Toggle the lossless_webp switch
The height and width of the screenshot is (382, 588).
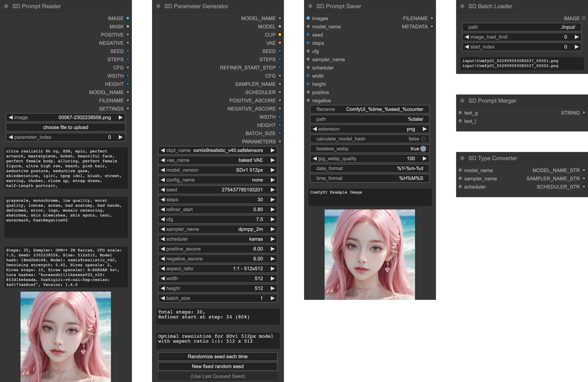click(423, 149)
